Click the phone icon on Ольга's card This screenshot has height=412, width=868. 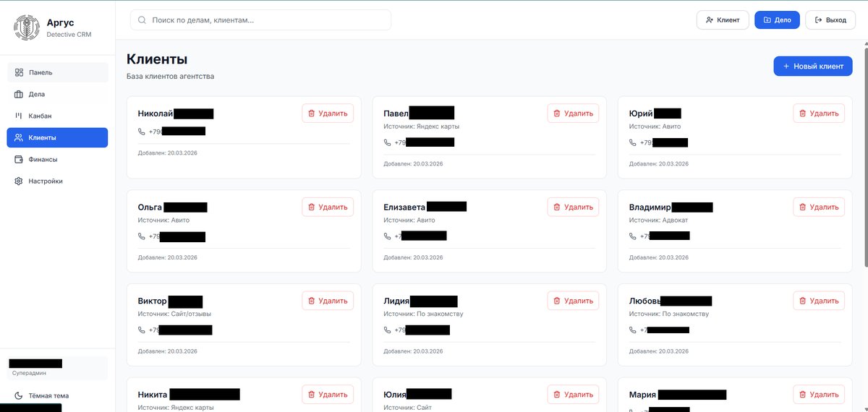[142, 236]
